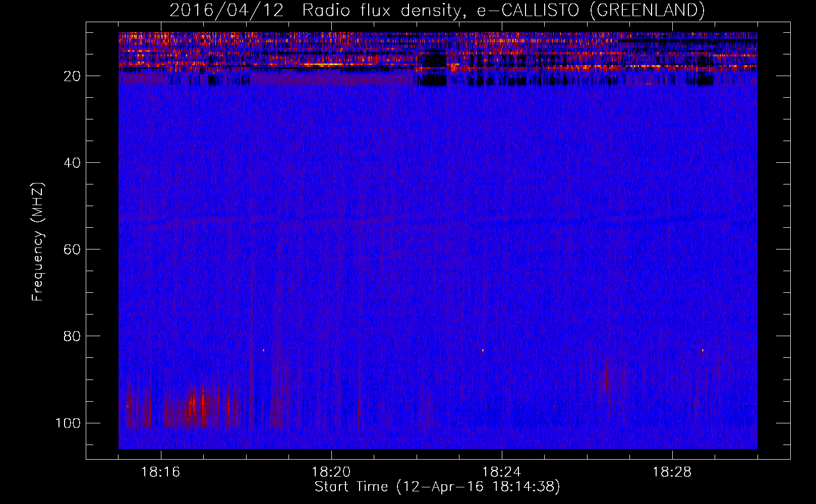The image size is (816, 504).
Task: Click the 18:28 time tick label
Action: pos(672,472)
